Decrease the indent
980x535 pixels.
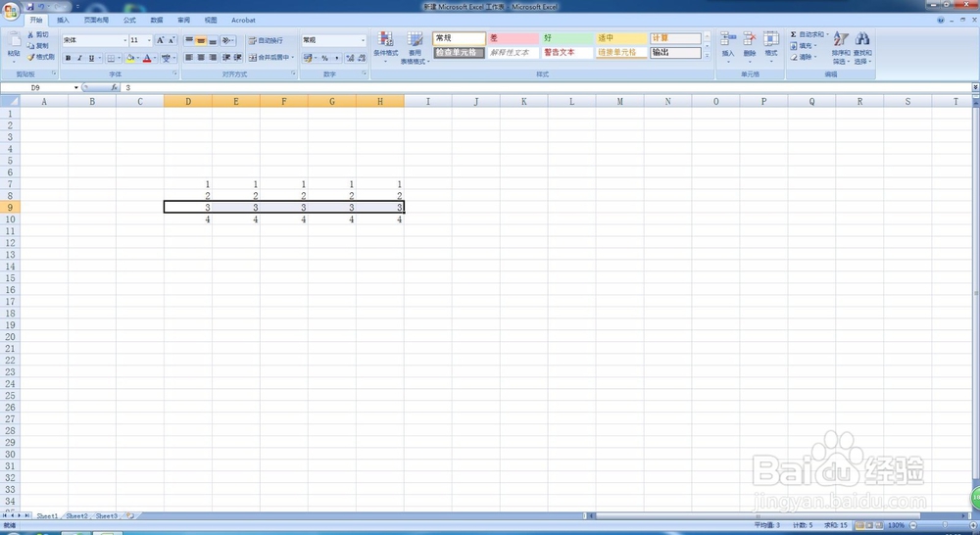pyautogui.click(x=226, y=58)
